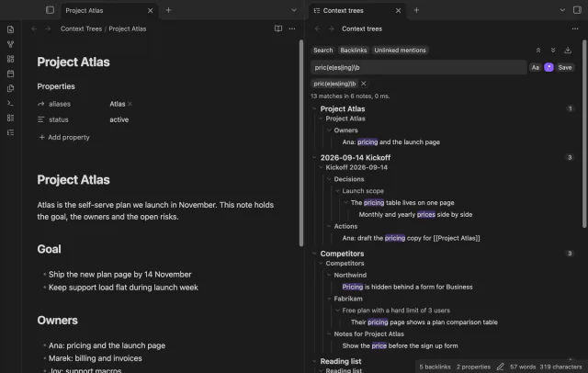The width and height of the screenshot is (588, 373).
Task: Click the Save search button
Action: pyautogui.click(x=565, y=67)
